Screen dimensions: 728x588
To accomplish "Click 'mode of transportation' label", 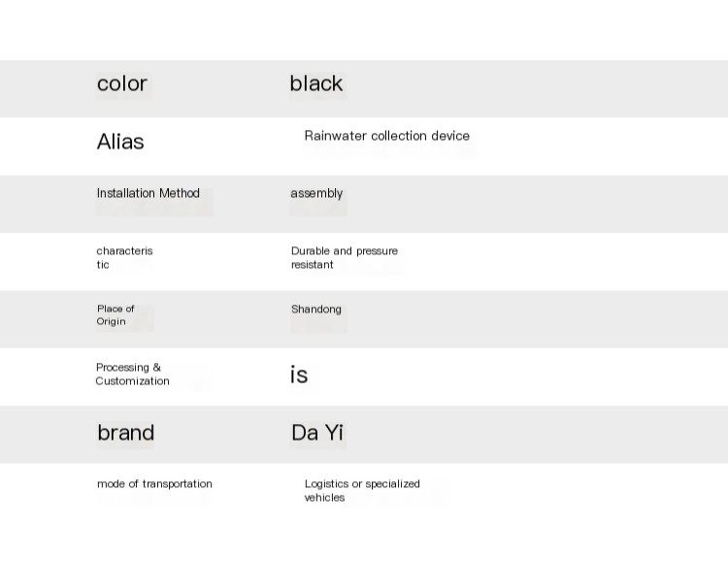I will [x=154, y=483].
